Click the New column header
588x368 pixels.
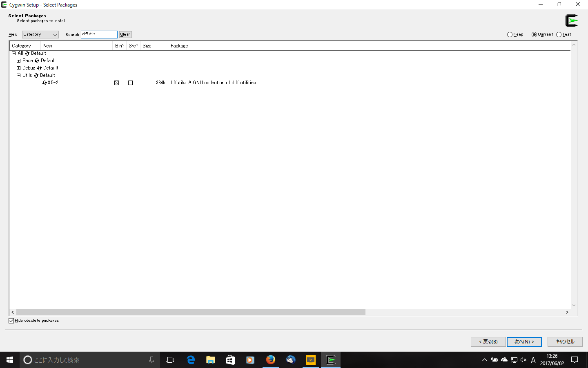(76, 46)
